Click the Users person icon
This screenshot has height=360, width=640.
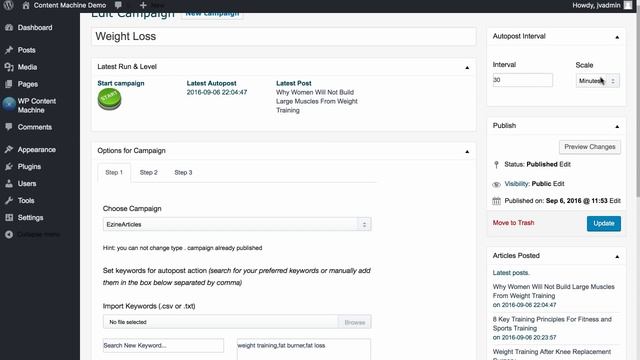point(9,184)
